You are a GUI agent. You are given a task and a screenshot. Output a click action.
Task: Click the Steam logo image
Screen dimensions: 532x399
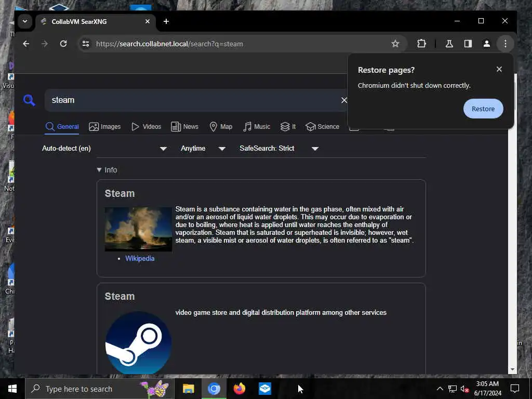[138, 343]
